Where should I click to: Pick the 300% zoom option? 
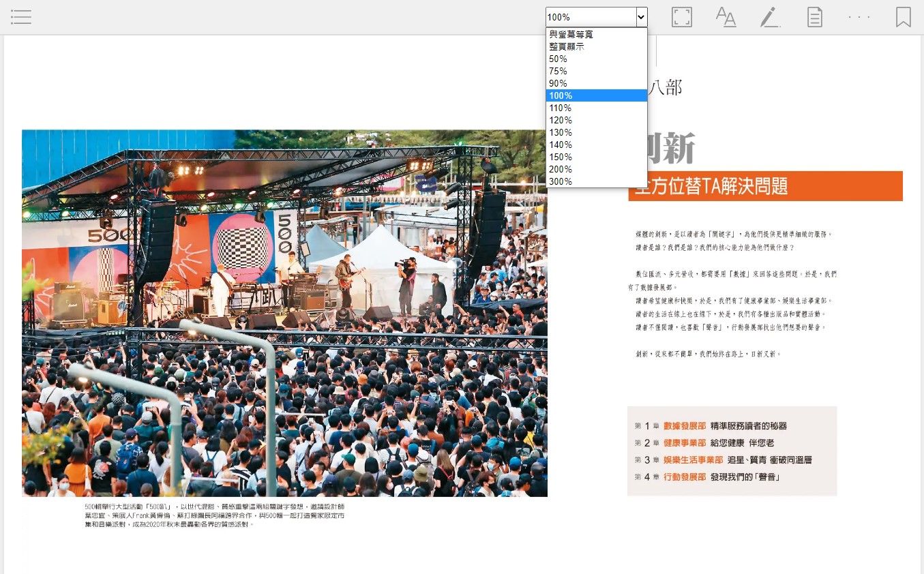561,181
